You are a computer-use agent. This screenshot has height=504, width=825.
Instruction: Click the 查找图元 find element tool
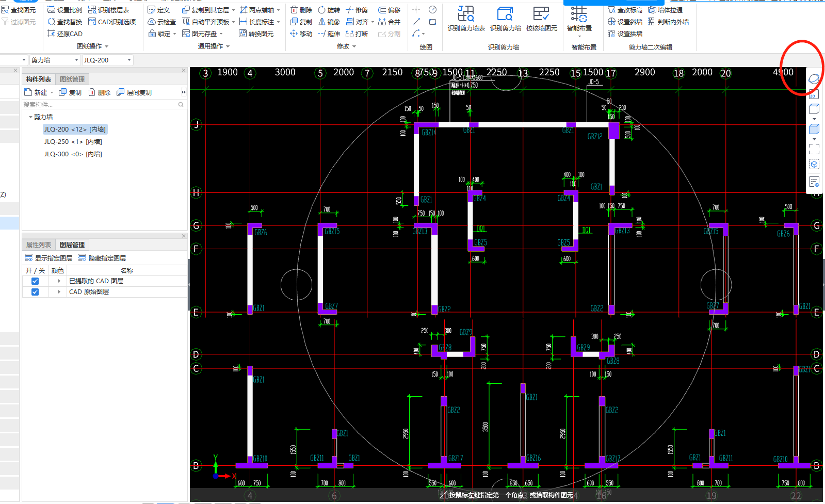pyautogui.click(x=19, y=10)
